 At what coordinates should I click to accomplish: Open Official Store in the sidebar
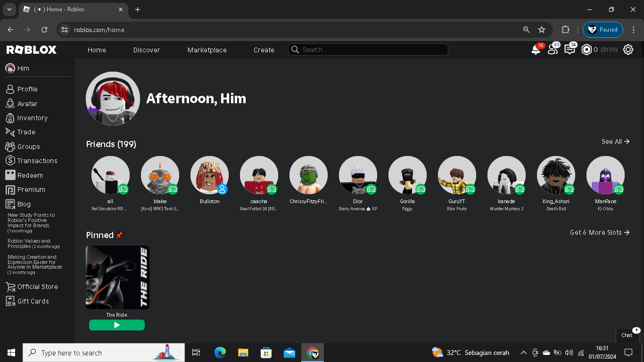(32, 287)
